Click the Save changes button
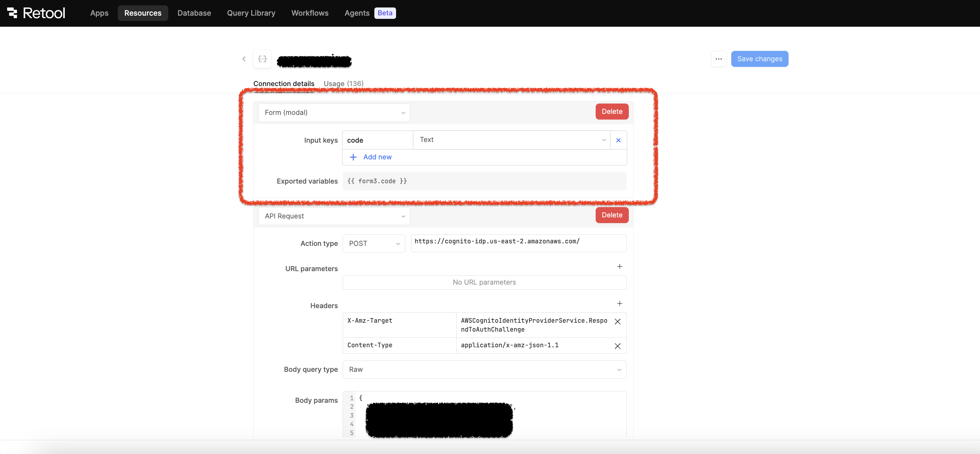The width and height of the screenshot is (980, 454). pos(759,59)
